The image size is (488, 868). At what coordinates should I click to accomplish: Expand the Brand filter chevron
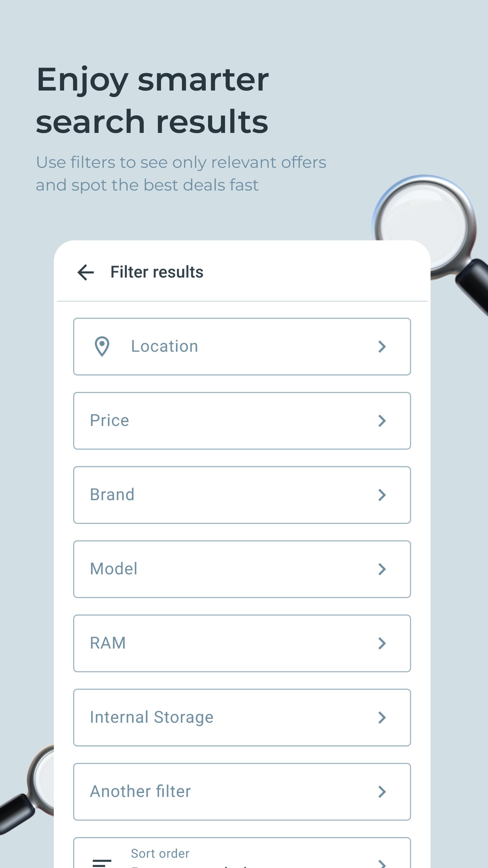point(382,495)
